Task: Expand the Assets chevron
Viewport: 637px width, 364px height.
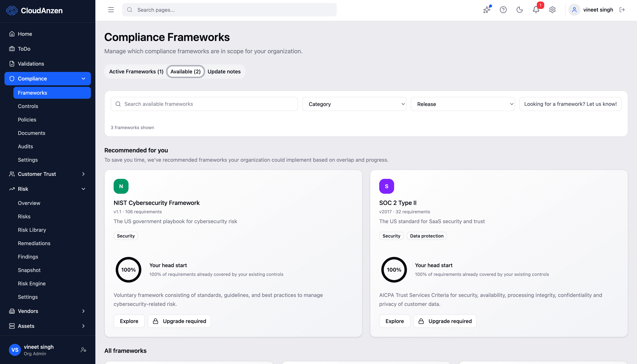Action: click(x=83, y=326)
